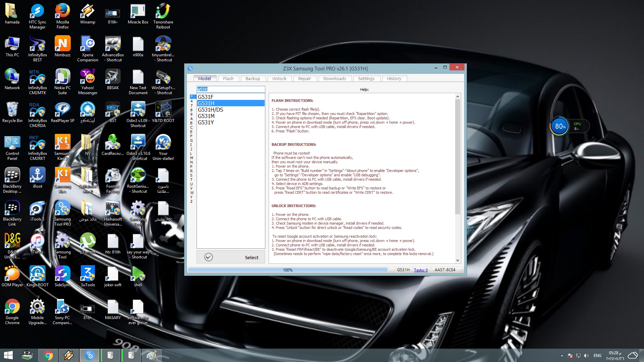Open the Settings tab

366,78
